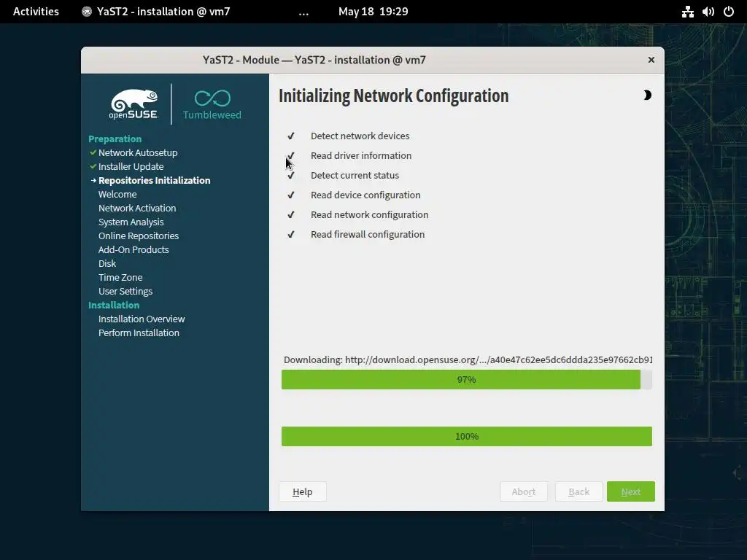Click checkmark beside Read firewall configuration
This screenshot has width=747, height=560.
pos(290,234)
